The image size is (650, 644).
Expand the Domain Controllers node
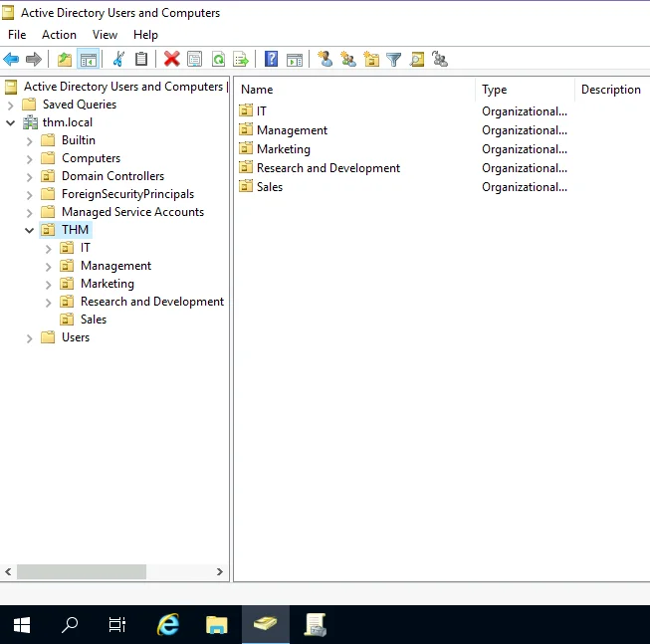(30, 177)
